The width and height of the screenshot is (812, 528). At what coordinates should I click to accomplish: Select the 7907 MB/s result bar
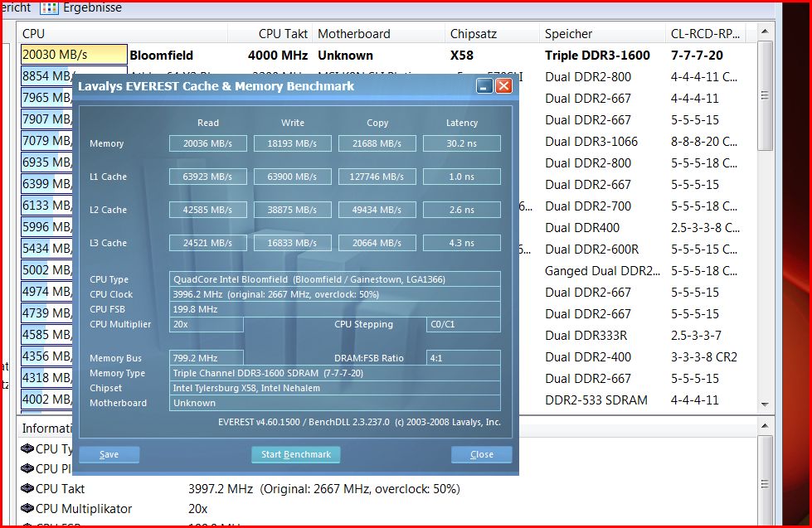(46, 119)
